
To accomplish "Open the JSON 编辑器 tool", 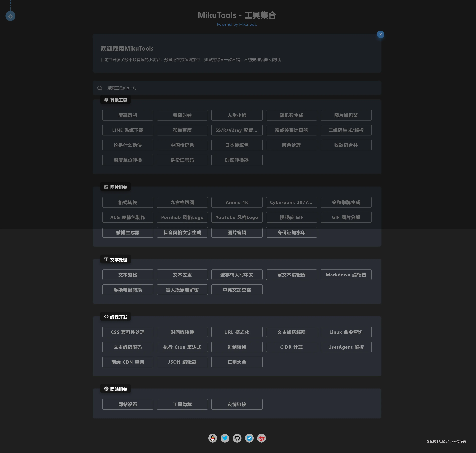I will pos(182,362).
